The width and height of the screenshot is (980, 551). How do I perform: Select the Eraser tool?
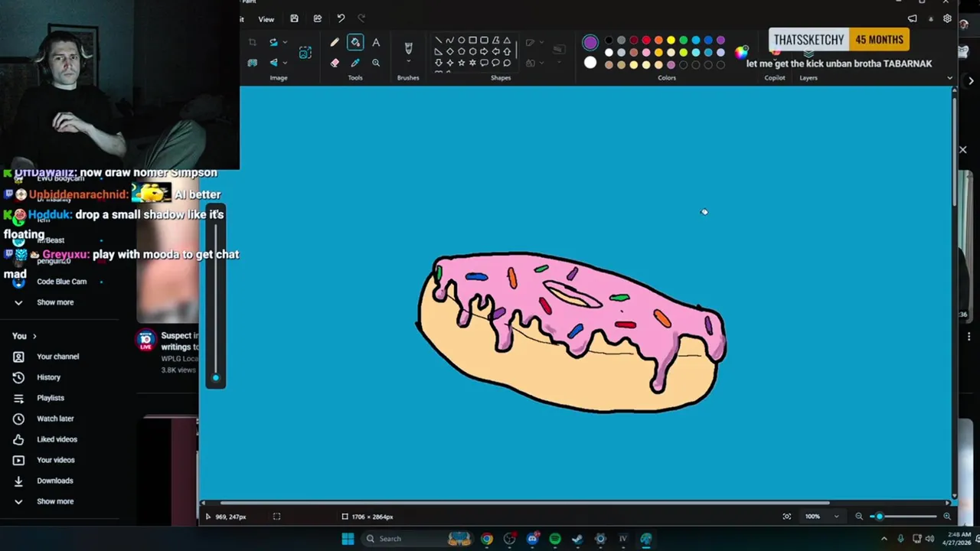(335, 63)
